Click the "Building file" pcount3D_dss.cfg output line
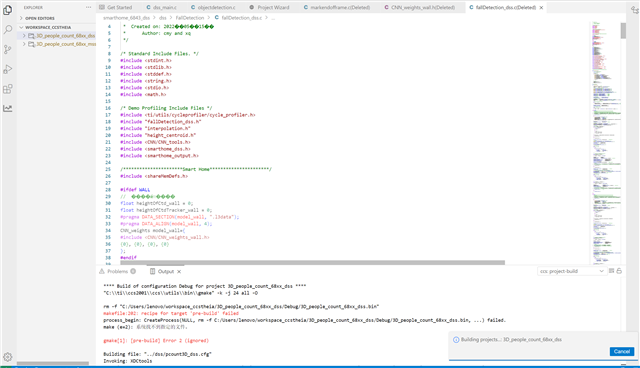The image size is (640, 368). click(158, 354)
